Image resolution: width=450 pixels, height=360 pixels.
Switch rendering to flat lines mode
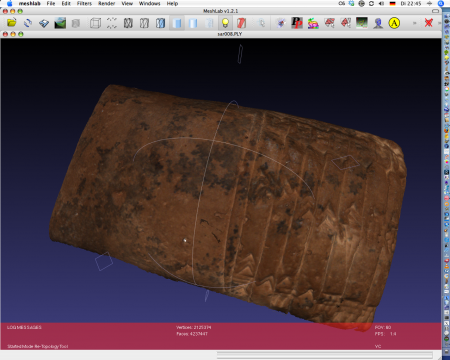(x=160, y=23)
